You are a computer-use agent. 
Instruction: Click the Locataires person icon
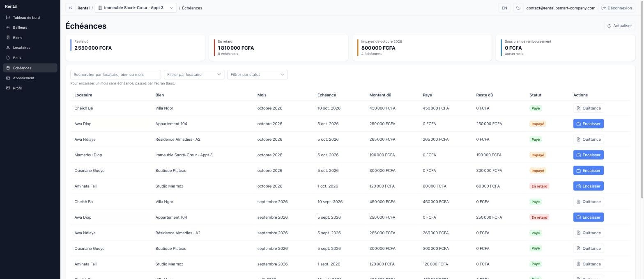pyautogui.click(x=8, y=48)
